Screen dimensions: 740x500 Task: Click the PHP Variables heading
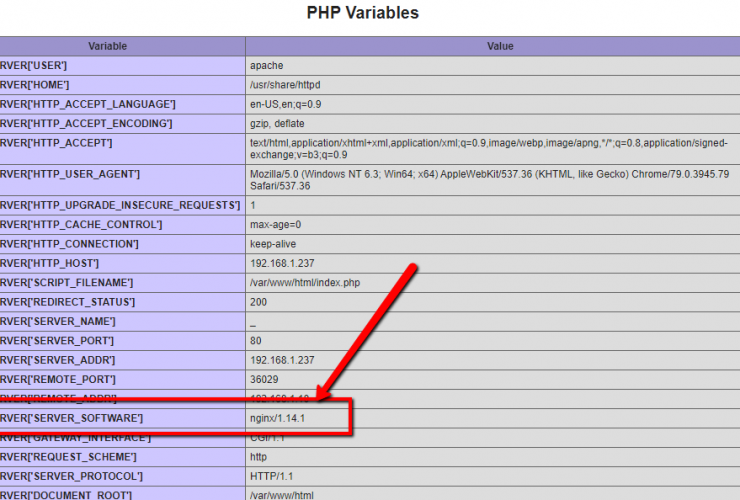[x=361, y=13]
